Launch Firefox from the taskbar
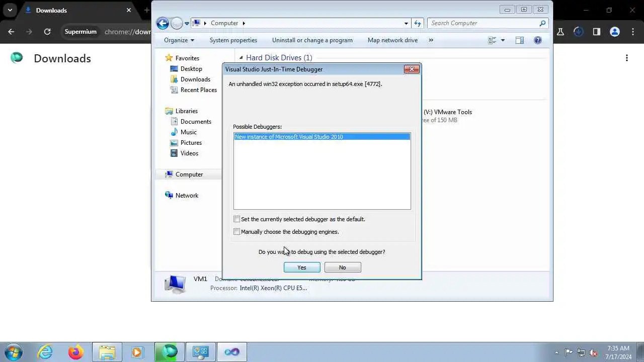This screenshot has height=362, width=644. (x=76, y=352)
